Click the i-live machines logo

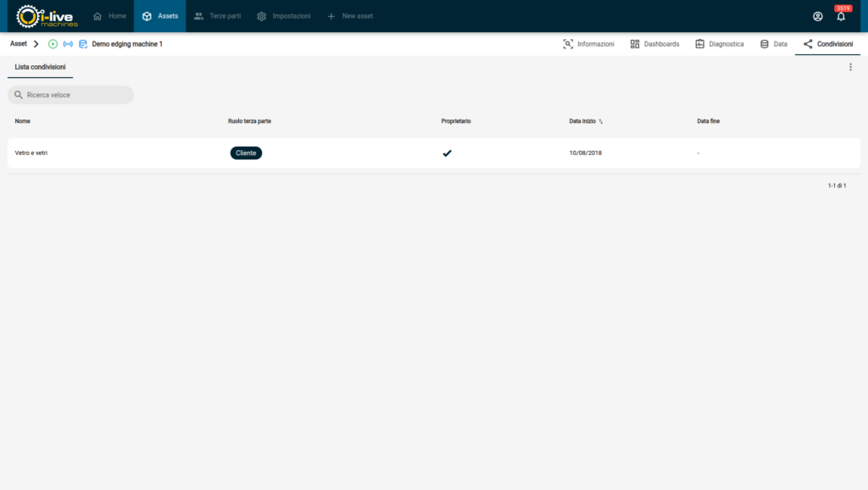point(47,16)
